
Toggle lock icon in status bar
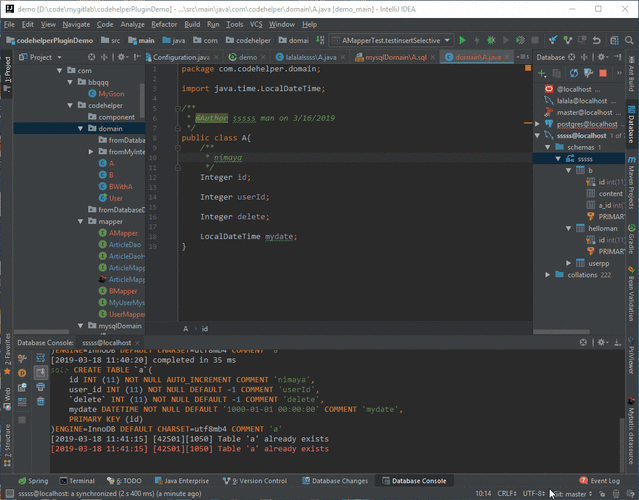(602, 493)
